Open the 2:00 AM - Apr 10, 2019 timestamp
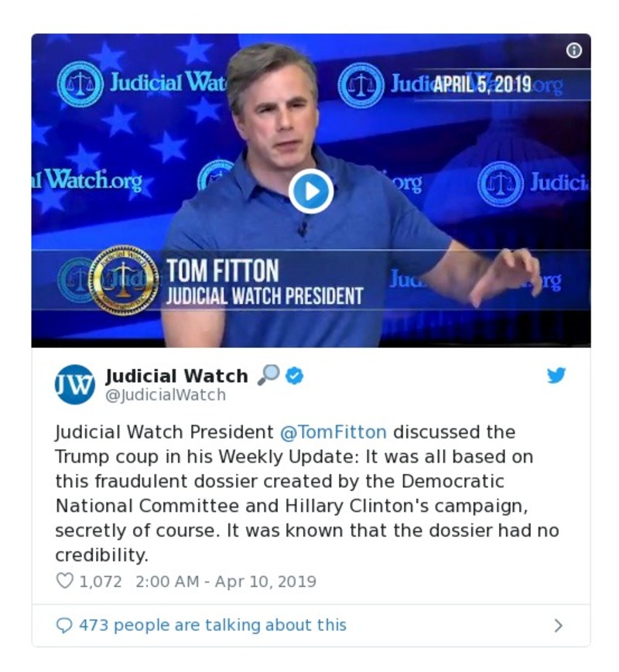The height and width of the screenshot is (672, 619). pyautogui.click(x=225, y=581)
